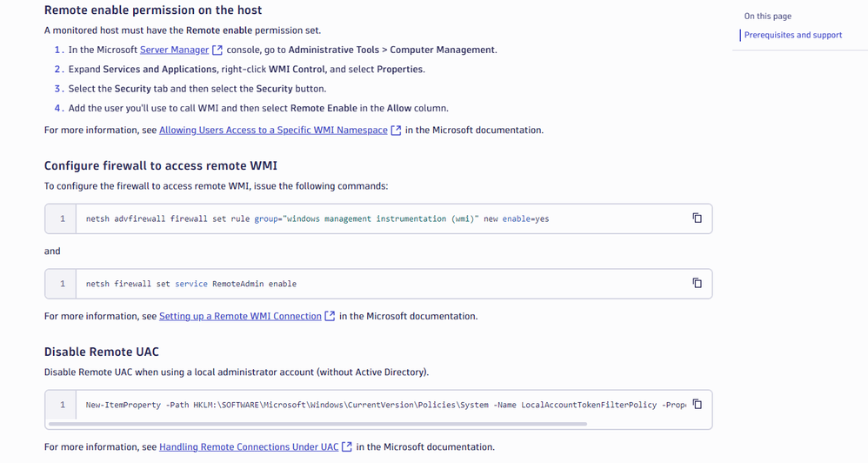Open the Server Manager link
Image resolution: width=868 pixels, height=463 pixels.
point(174,50)
